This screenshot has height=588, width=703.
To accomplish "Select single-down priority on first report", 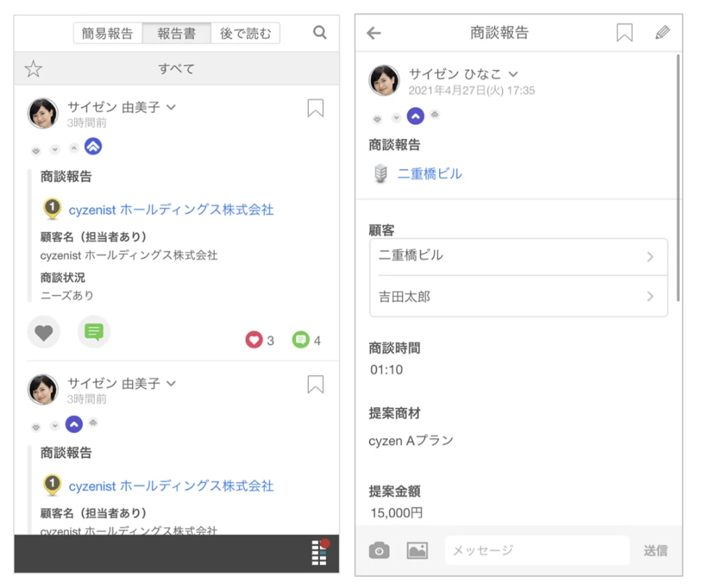I will click(55, 149).
